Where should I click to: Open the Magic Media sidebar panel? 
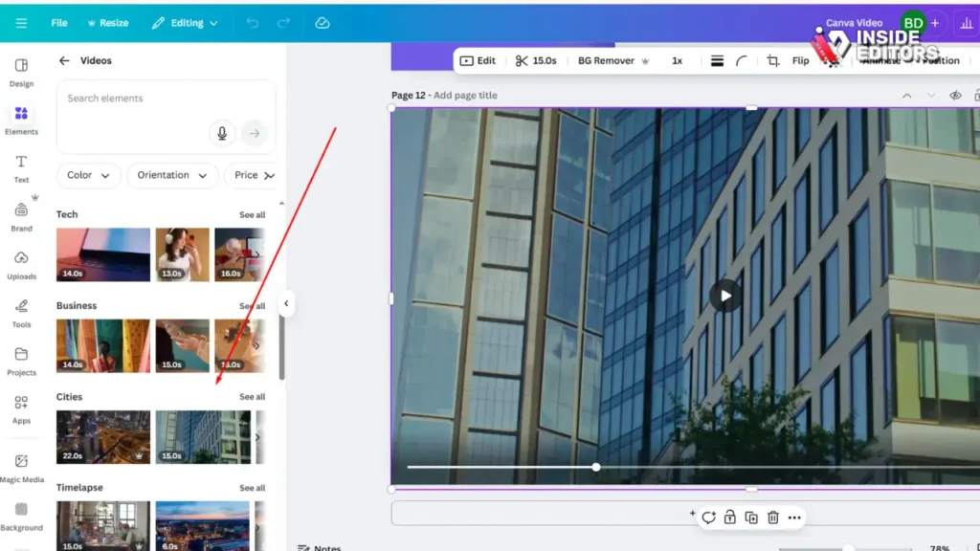pos(21,469)
